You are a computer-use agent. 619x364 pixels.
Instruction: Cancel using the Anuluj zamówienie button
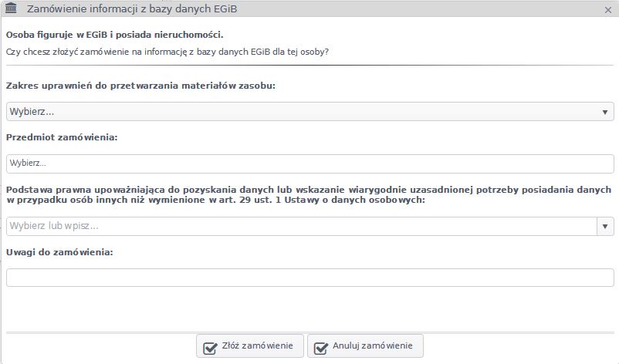(x=365, y=345)
